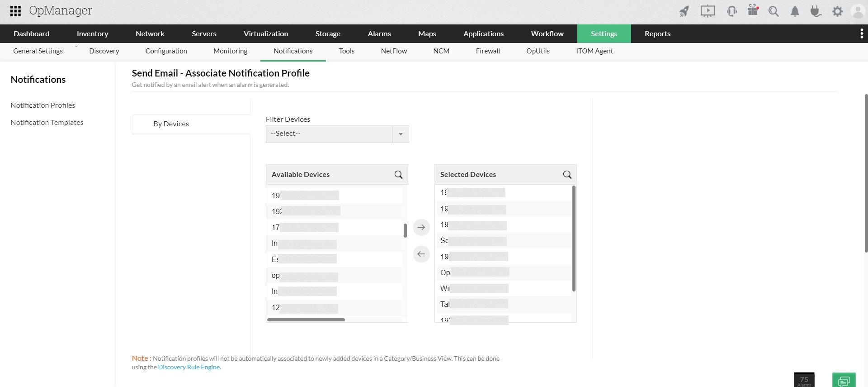
Task: Open the Monitoring settings sub-tab
Action: (230, 51)
